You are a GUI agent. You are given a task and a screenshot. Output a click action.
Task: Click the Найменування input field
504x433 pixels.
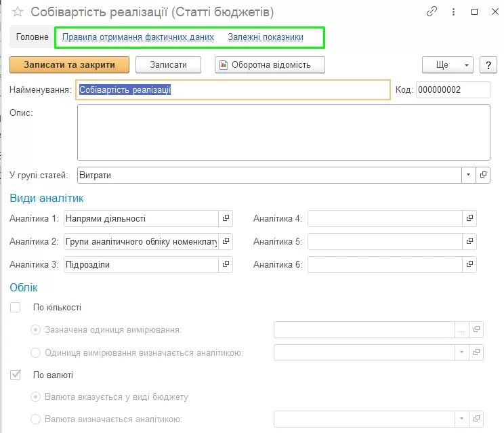pyautogui.click(x=233, y=89)
